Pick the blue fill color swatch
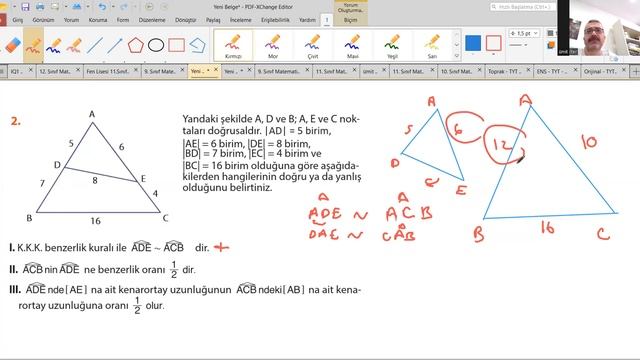The image size is (640, 360). click(473, 43)
